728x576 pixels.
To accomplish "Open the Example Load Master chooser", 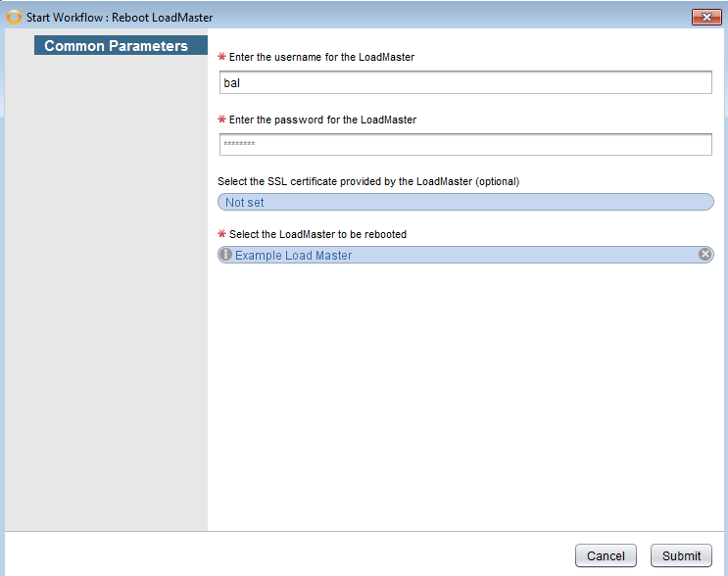I will tap(465, 255).
